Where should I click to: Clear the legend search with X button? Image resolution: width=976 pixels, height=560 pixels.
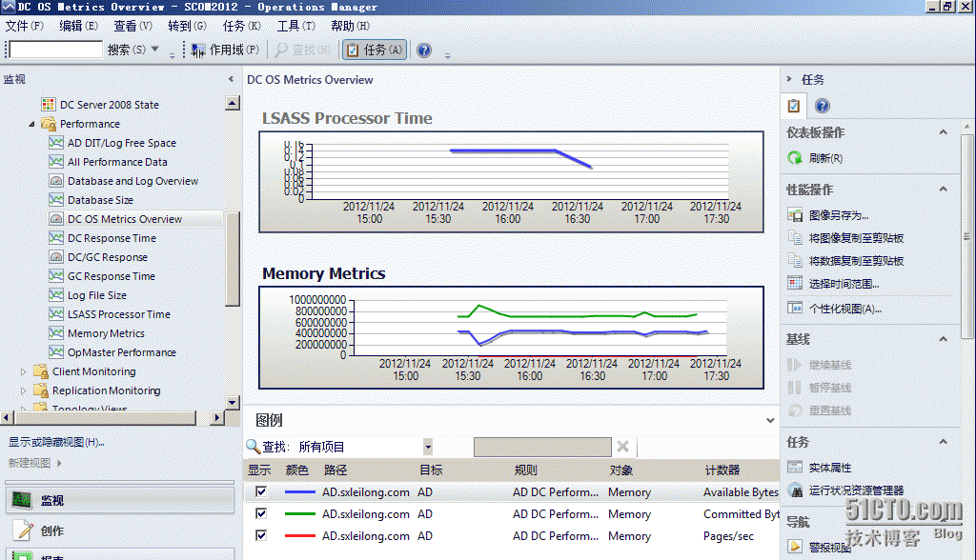point(622,446)
